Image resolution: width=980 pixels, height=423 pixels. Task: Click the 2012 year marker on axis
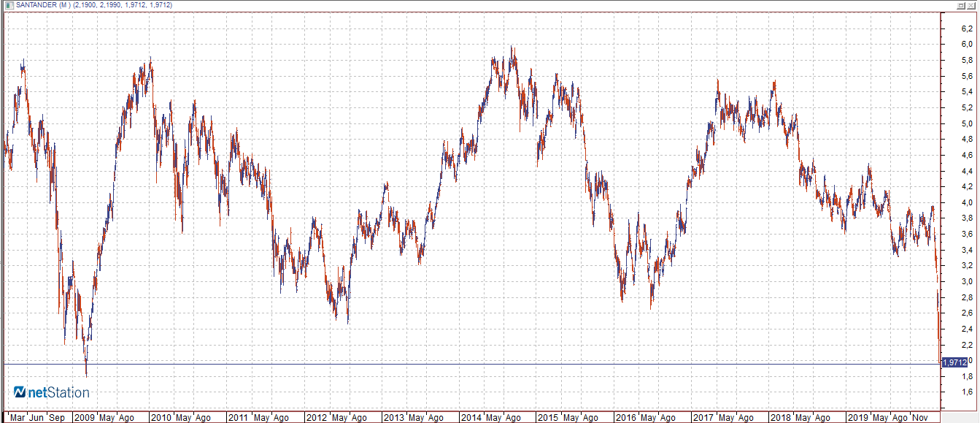click(317, 418)
